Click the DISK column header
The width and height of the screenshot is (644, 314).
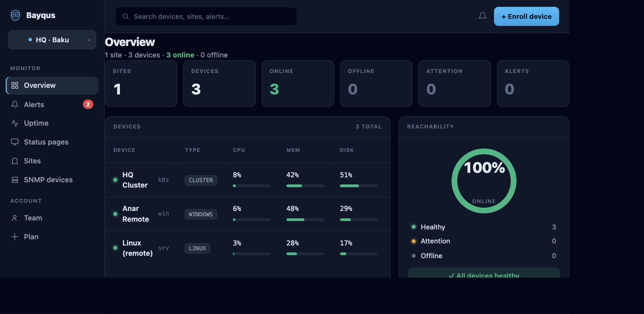pyautogui.click(x=347, y=150)
